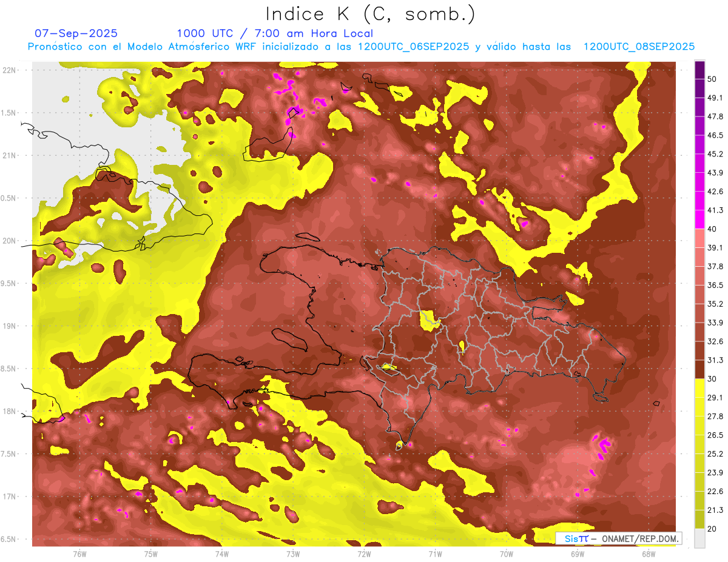Click the 22N latitude label
728x562 pixels.
9,70
